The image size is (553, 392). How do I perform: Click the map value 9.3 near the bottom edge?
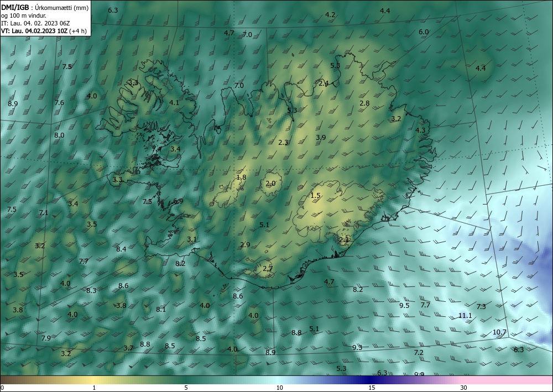click(x=357, y=348)
